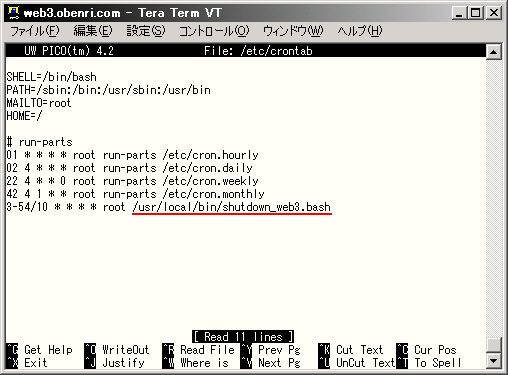This screenshot has width=508, height=375.
Task: Open the ヘルプ(H) menu
Action: click(360, 31)
